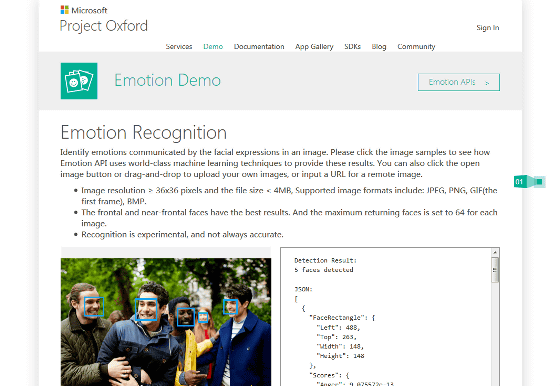Select the face box on leftmost man

[x=94, y=306]
